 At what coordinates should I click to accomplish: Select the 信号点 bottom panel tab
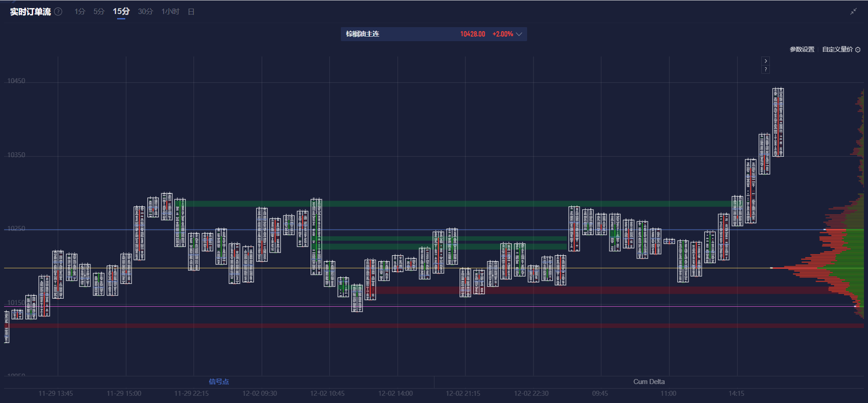(219, 382)
